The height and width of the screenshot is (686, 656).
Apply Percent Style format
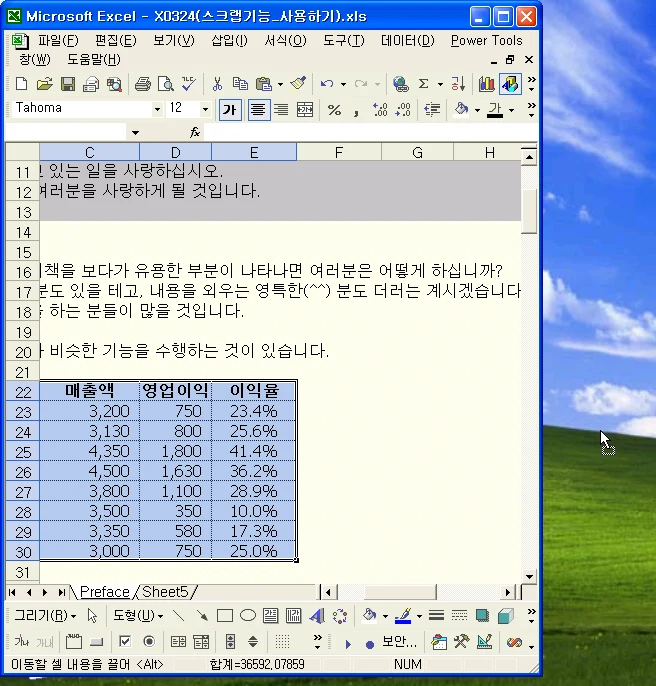pos(334,109)
